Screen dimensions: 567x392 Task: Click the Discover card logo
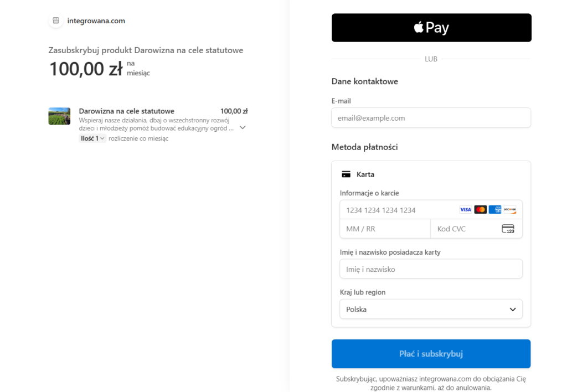(x=509, y=210)
